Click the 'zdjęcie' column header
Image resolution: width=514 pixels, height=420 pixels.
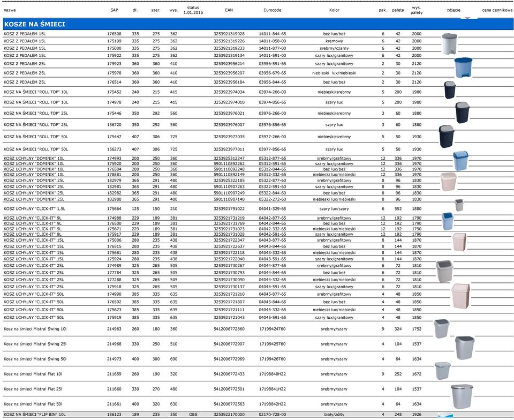pos(453,10)
